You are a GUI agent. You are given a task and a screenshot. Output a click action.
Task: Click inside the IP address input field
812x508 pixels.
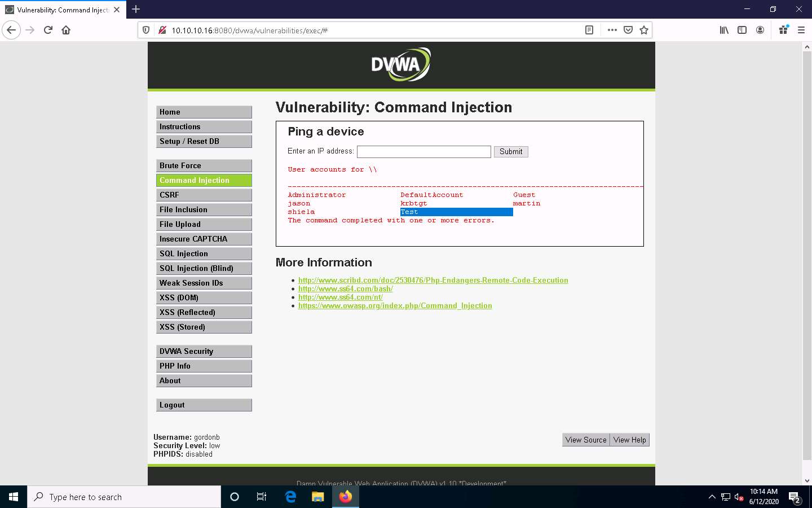423,151
